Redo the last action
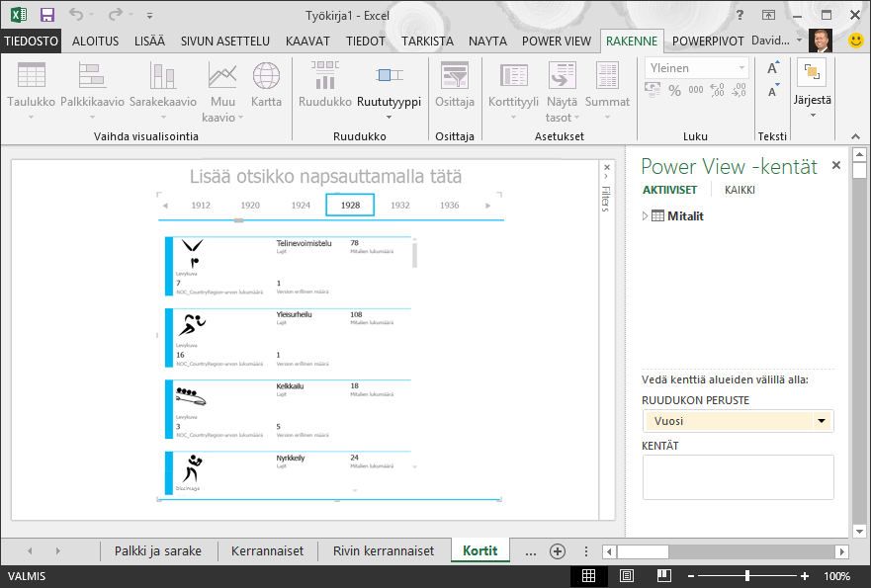The height and width of the screenshot is (588, 871). point(115,15)
